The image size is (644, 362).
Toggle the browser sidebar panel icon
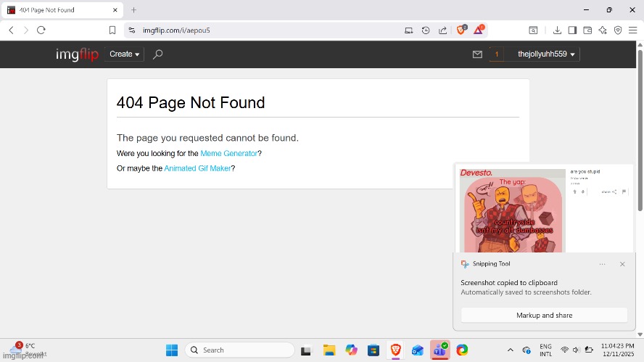(572, 30)
